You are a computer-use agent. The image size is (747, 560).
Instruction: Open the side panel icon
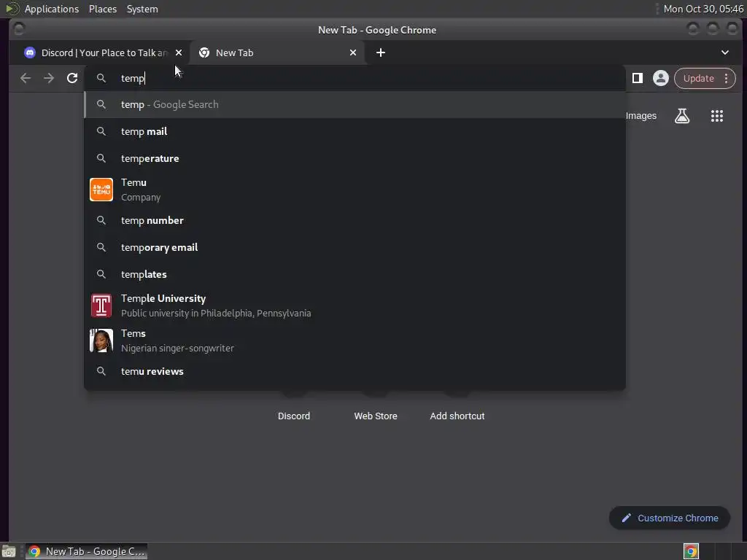pos(638,78)
